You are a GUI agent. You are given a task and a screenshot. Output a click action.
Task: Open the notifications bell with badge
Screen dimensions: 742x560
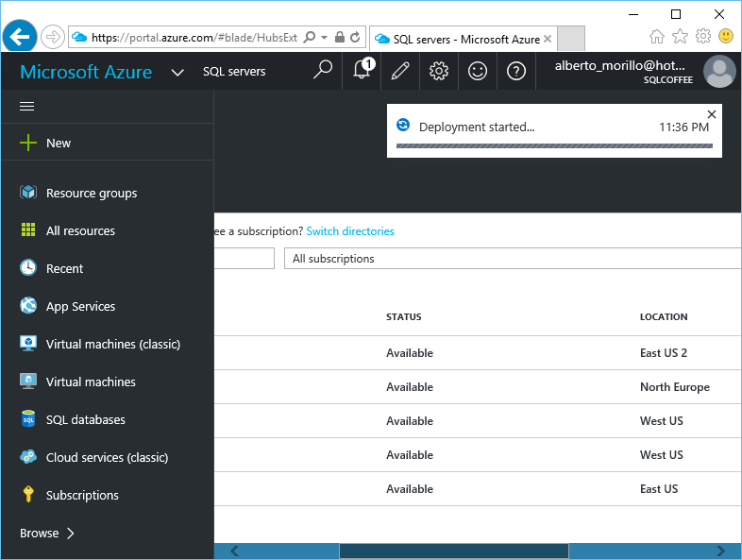click(x=362, y=71)
